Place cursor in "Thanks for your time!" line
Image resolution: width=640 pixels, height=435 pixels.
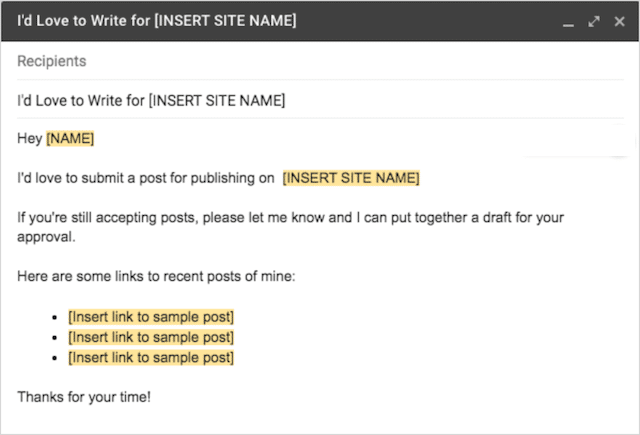point(84,397)
